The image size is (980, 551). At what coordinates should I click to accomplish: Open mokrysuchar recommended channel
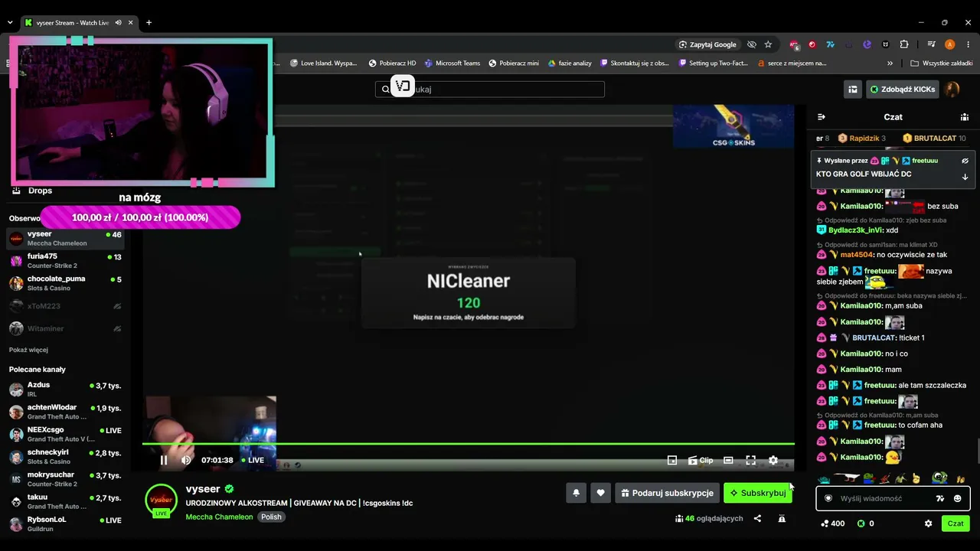point(65,479)
